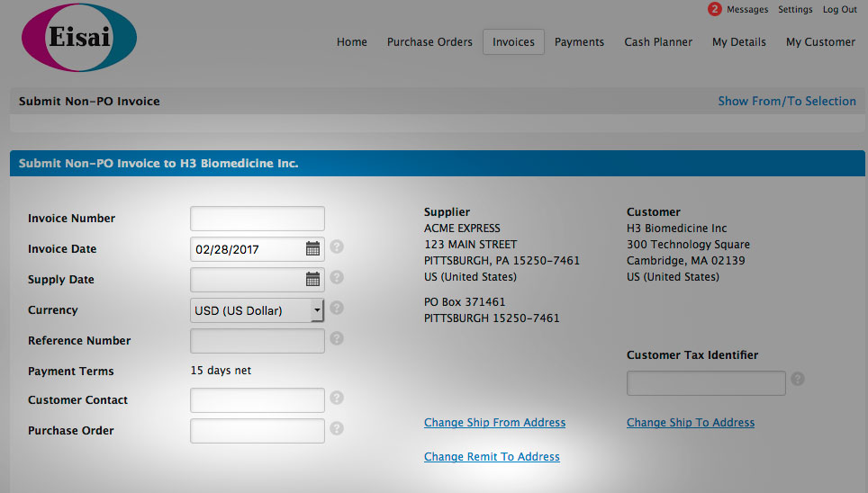Click '123 MAIN STREET' address line
The height and width of the screenshot is (493, 868).
point(471,244)
